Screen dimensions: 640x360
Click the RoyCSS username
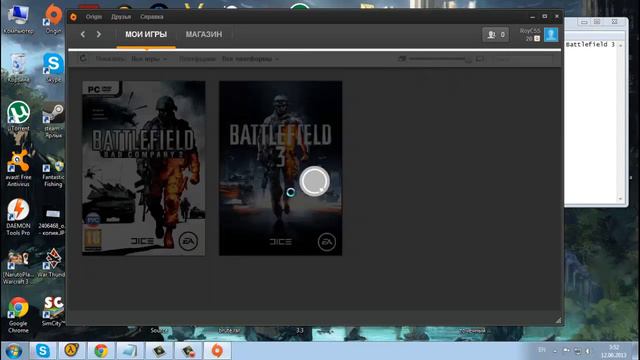530,31
